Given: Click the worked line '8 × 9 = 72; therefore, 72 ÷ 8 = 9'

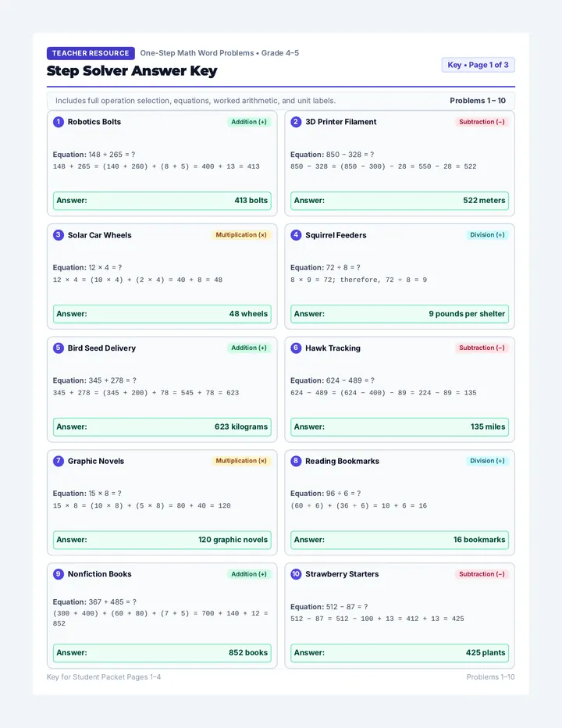Looking at the screenshot, I should click(359, 280).
